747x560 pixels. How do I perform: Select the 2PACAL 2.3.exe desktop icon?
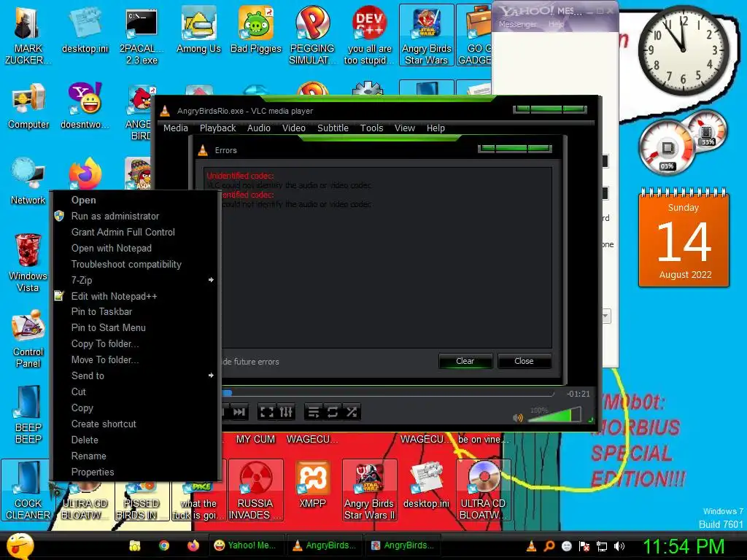[x=142, y=35]
